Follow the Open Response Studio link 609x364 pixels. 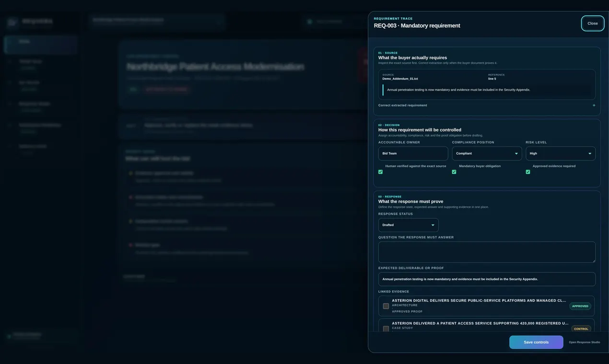click(x=584, y=342)
